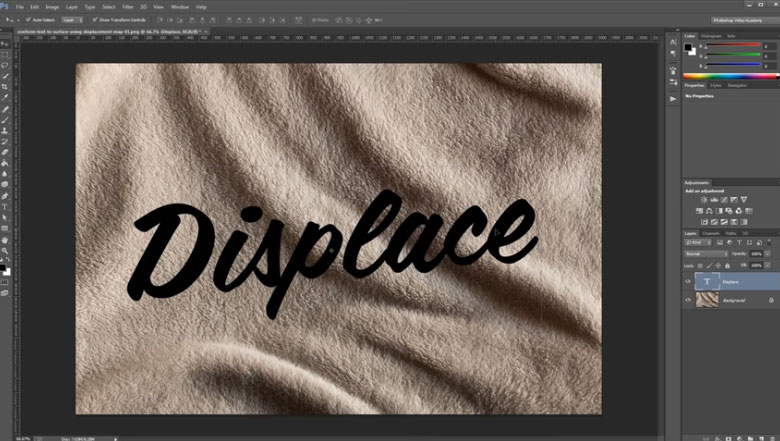Switch to the Channels tab
780x441 pixels.
(710, 233)
